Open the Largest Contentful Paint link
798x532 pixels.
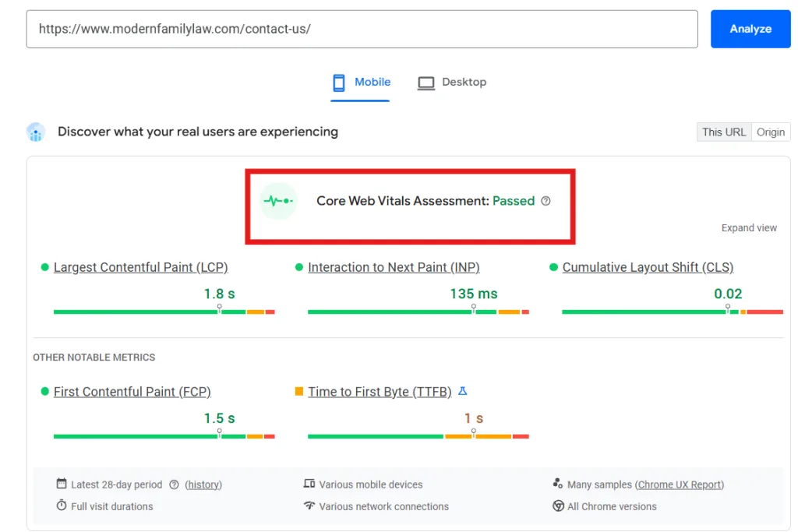[140, 266]
